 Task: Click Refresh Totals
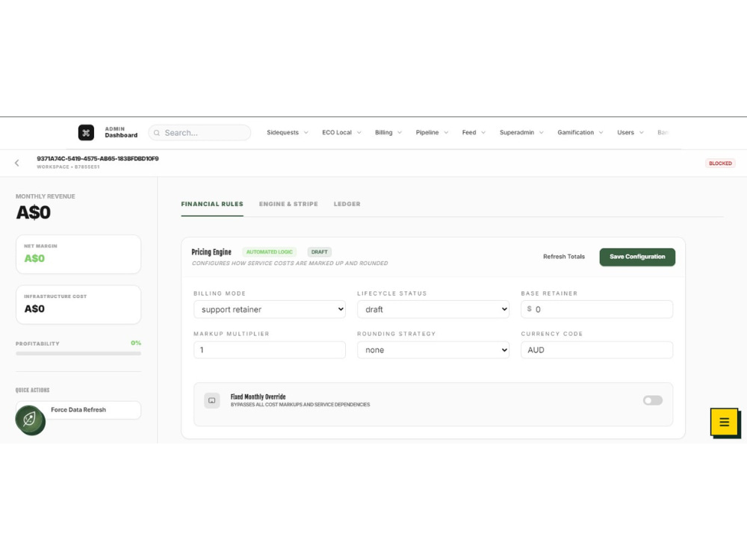coord(563,257)
